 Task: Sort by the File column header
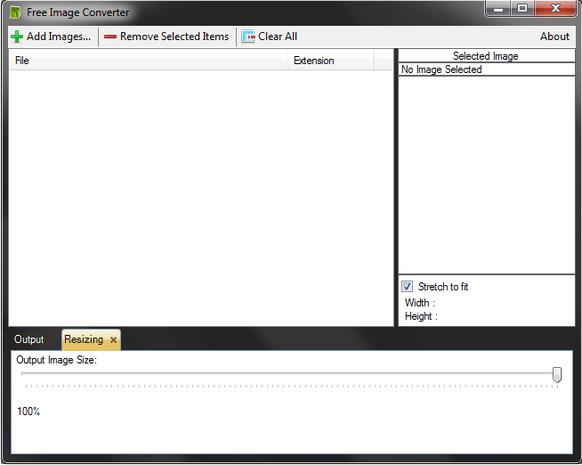pos(148,60)
